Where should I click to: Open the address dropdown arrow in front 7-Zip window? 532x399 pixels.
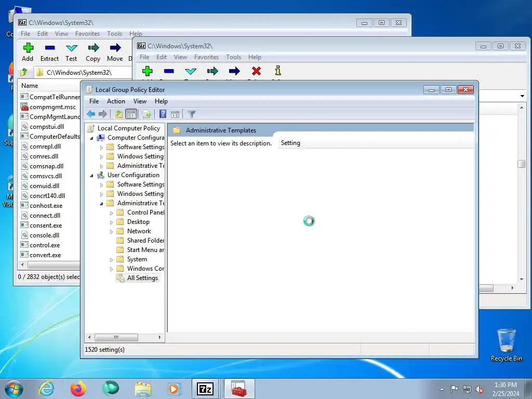point(522,96)
